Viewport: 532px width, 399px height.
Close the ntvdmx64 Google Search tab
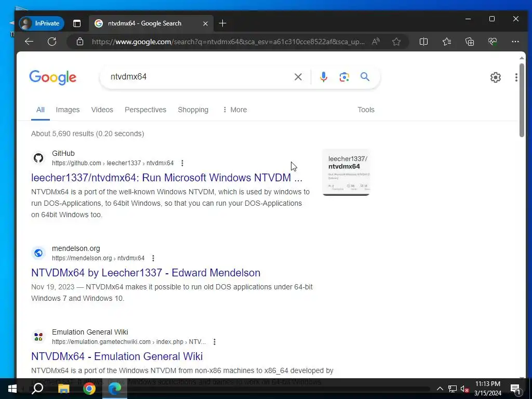(x=205, y=23)
